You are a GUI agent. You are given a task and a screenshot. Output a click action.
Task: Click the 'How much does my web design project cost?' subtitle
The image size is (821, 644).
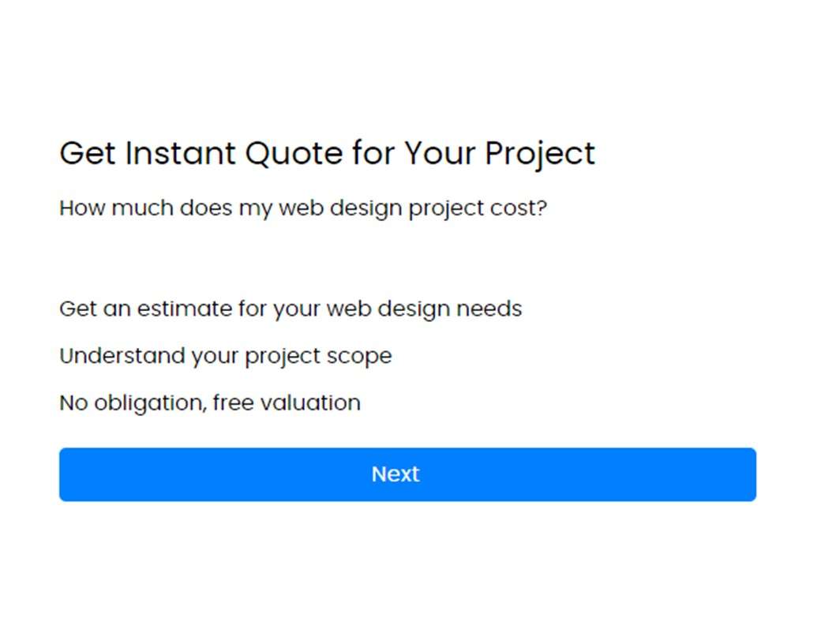tap(303, 208)
